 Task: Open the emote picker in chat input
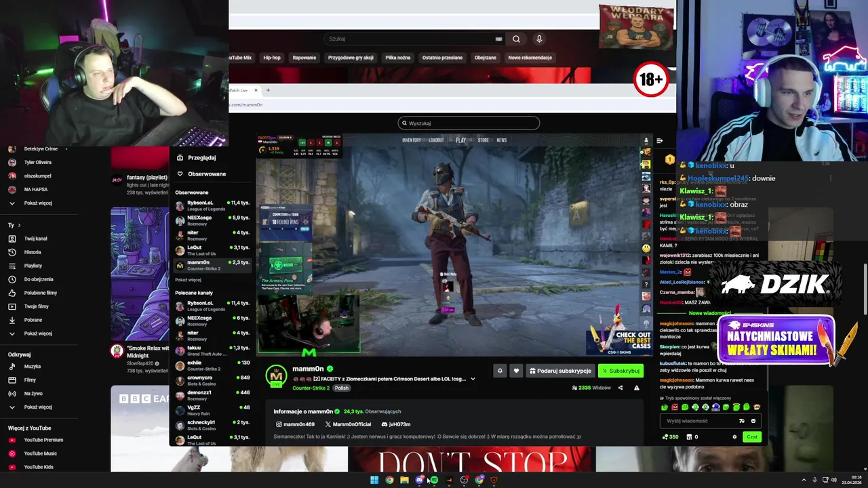(x=753, y=421)
